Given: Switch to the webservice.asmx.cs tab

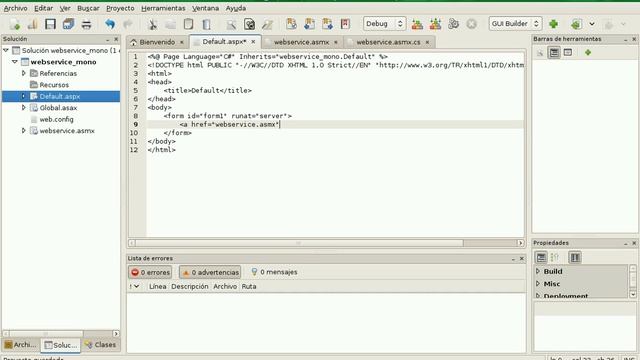Looking at the screenshot, I should coord(388,42).
